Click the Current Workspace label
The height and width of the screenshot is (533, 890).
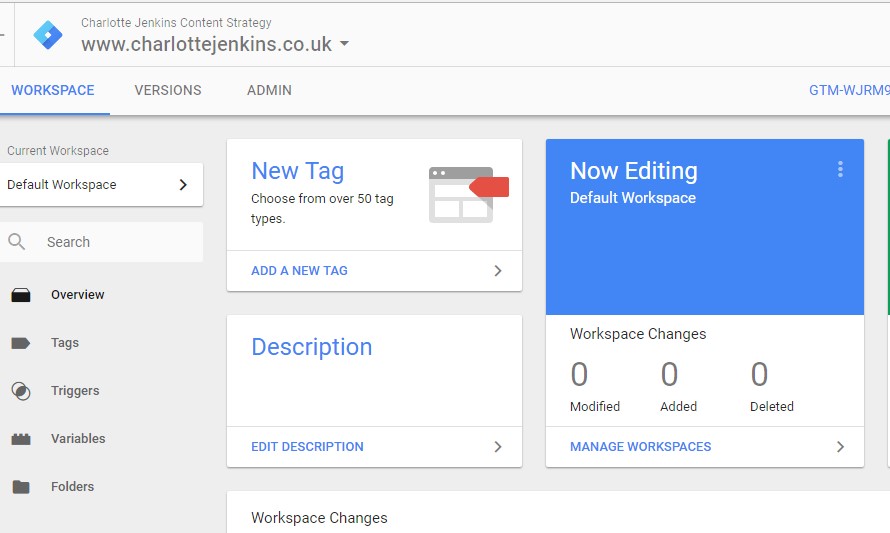[x=58, y=150]
